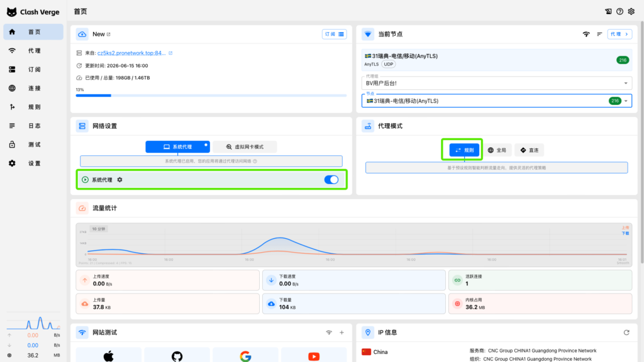
Task: Click the 内核占用 memory icon
Action: pos(457,304)
